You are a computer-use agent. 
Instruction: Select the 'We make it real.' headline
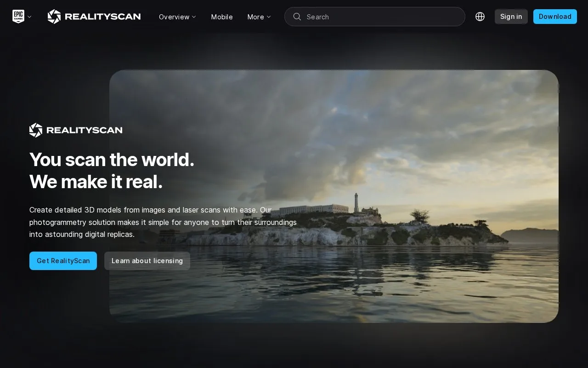(x=96, y=182)
